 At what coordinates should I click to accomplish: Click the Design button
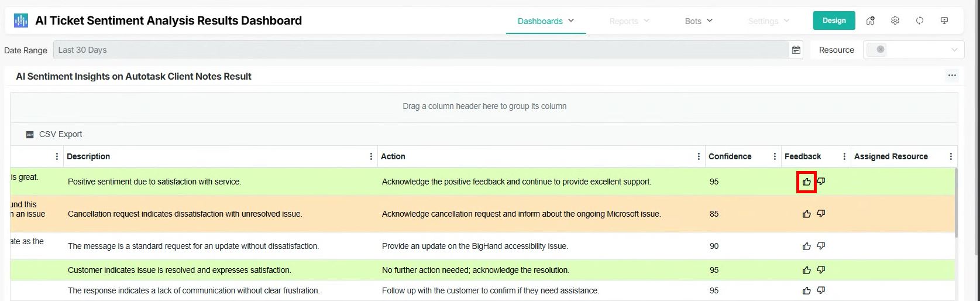(834, 20)
